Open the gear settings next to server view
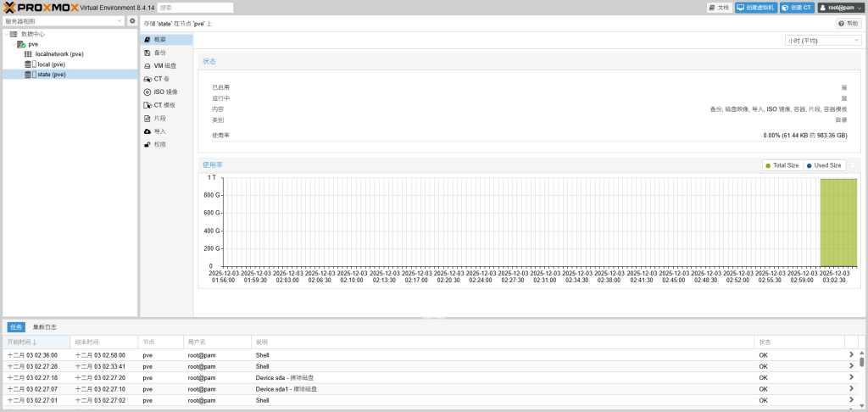The height and width of the screenshot is (412, 868). (x=132, y=20)
